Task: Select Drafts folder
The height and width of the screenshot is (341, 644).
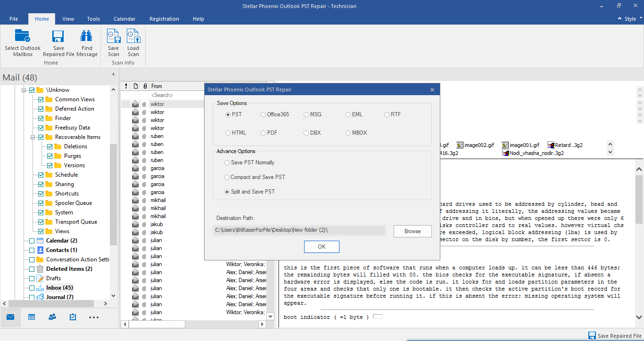Action: coord(53,278)
